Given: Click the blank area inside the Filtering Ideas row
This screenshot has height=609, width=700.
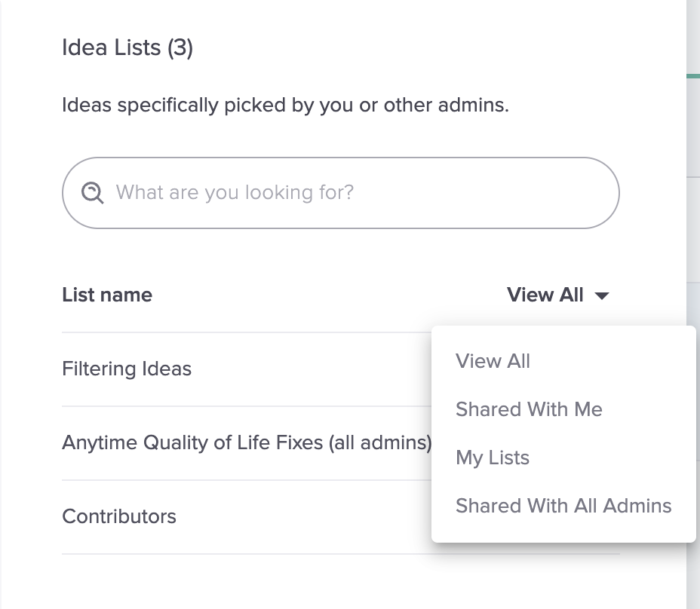Looking at the screenshot, I should (x=312, y=369).
